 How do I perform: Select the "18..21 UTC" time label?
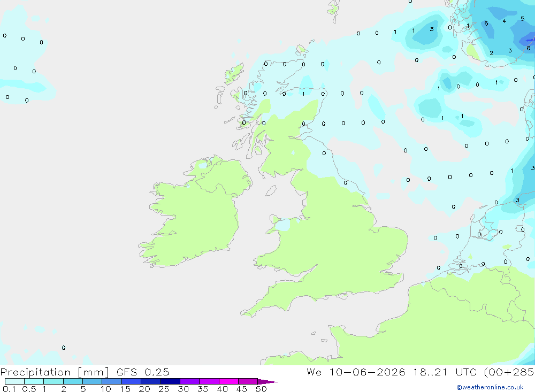(445, 372)
